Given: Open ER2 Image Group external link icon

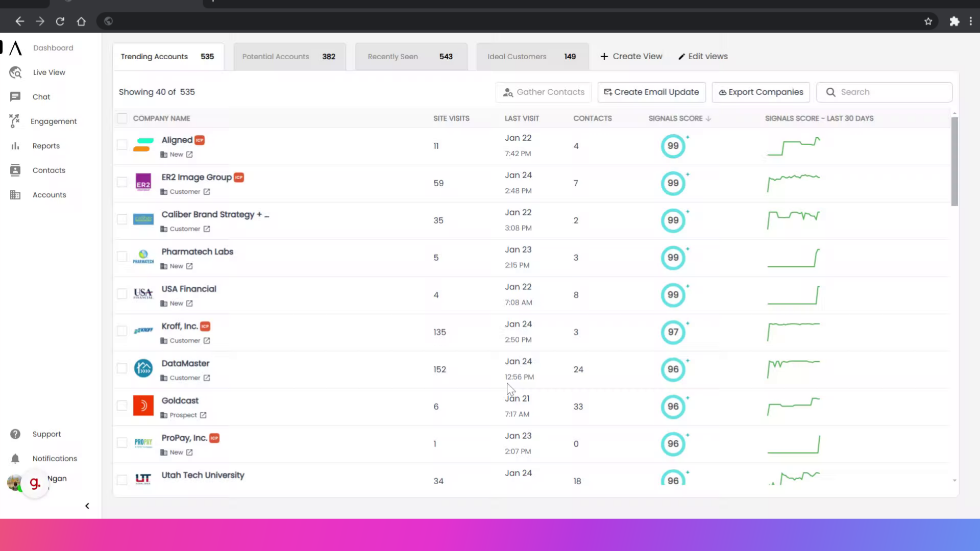Looking at the screenshot, I should (207, 192).
